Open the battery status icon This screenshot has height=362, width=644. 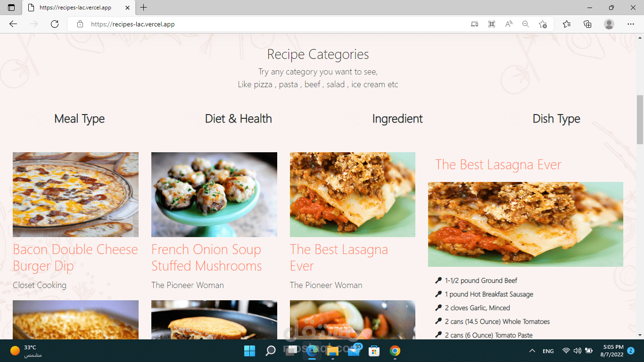[589, 351]
